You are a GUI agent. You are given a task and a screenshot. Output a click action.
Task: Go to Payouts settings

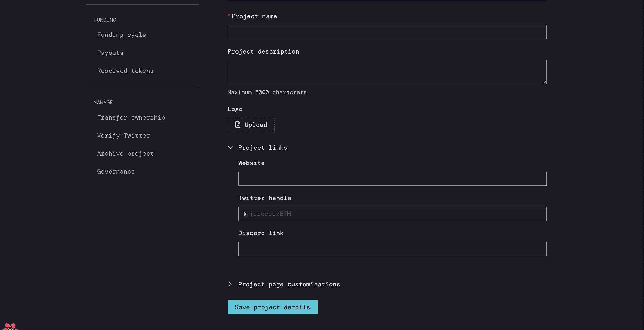tap(110, 53)
